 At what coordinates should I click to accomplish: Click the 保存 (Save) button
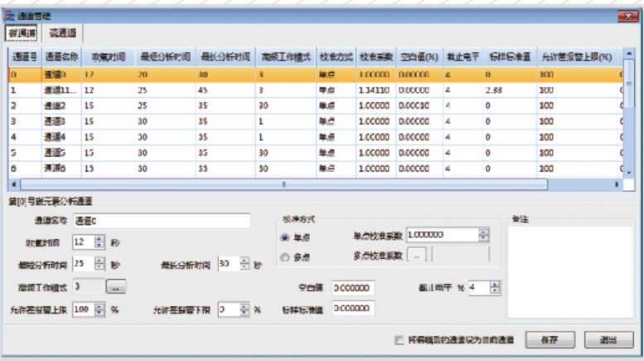point(550,340)
